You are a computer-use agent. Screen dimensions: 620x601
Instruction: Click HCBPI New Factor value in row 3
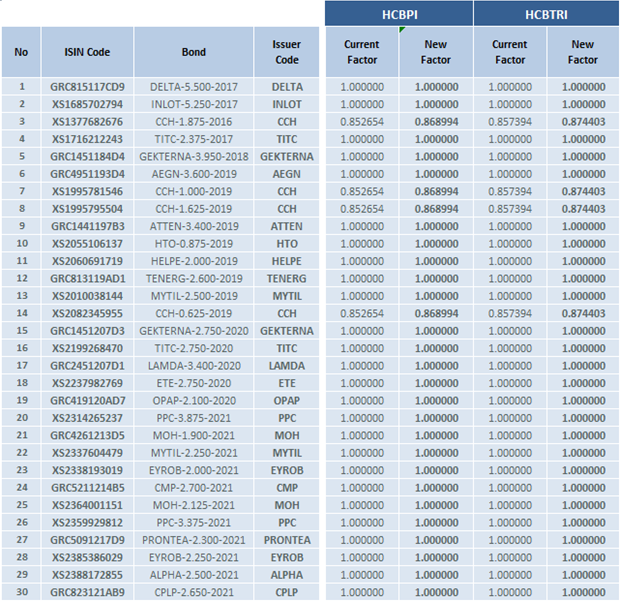pos(436,122)
